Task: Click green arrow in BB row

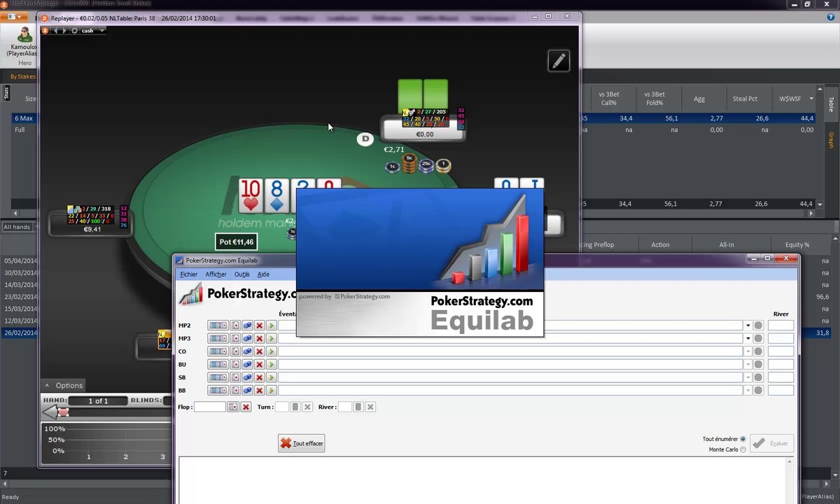Action: (x=271, y=390)
